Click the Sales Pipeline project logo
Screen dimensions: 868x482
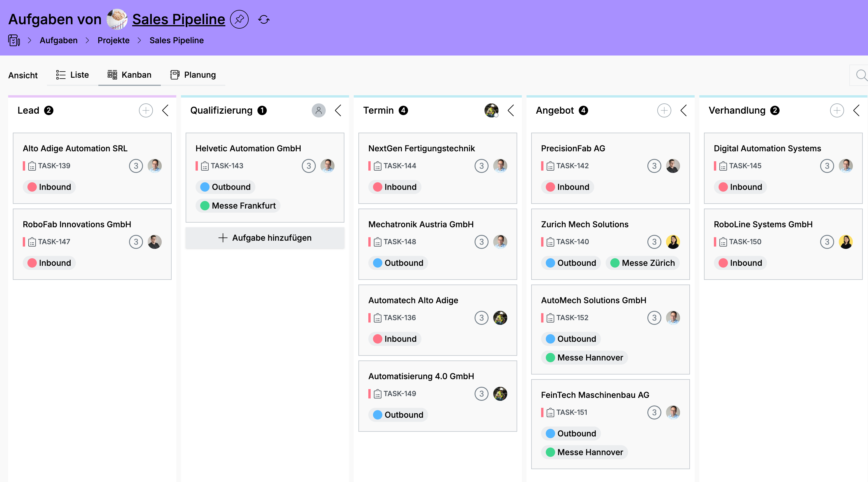coord(117,19)
